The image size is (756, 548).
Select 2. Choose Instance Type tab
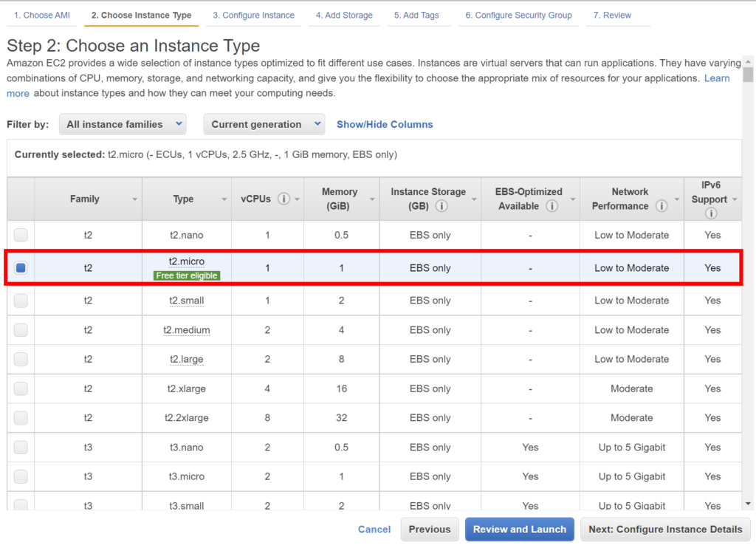(x=141, y=15)
